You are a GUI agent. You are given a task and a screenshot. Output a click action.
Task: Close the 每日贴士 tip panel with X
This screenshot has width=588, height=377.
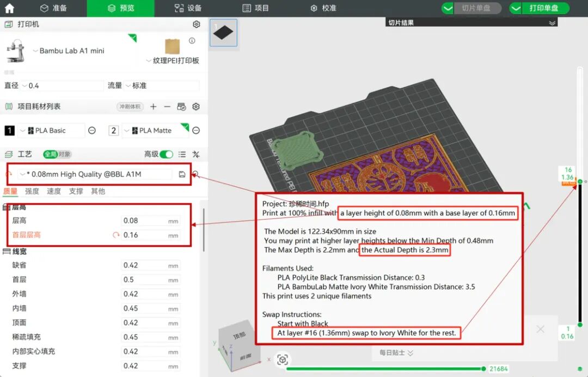541,330
